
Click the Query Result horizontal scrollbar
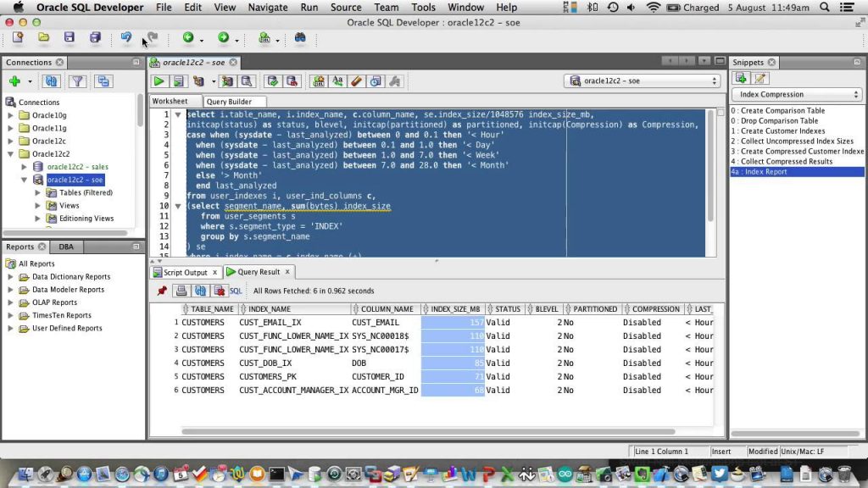click(428, 431)
